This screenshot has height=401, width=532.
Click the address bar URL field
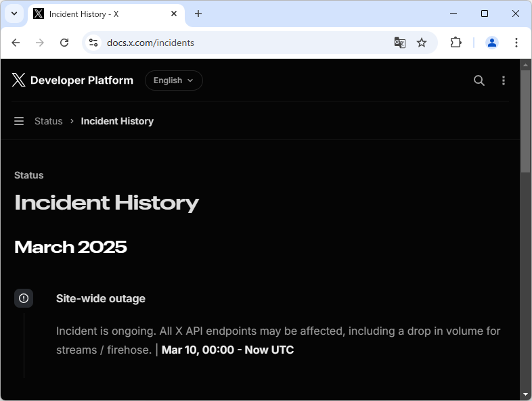pyautogui.click(x=244, y=43)
